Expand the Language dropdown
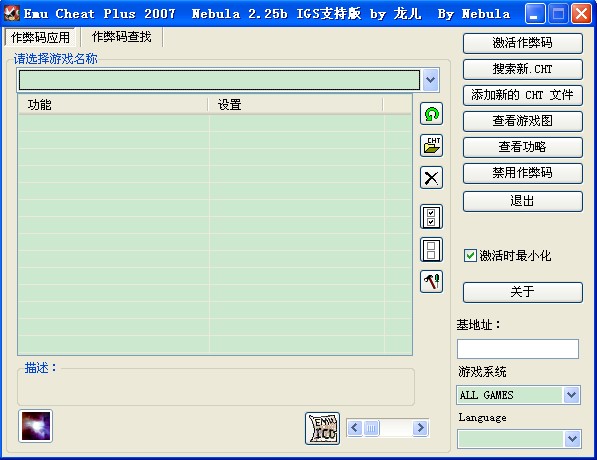The image size is (597, 460). pos(572,439)
